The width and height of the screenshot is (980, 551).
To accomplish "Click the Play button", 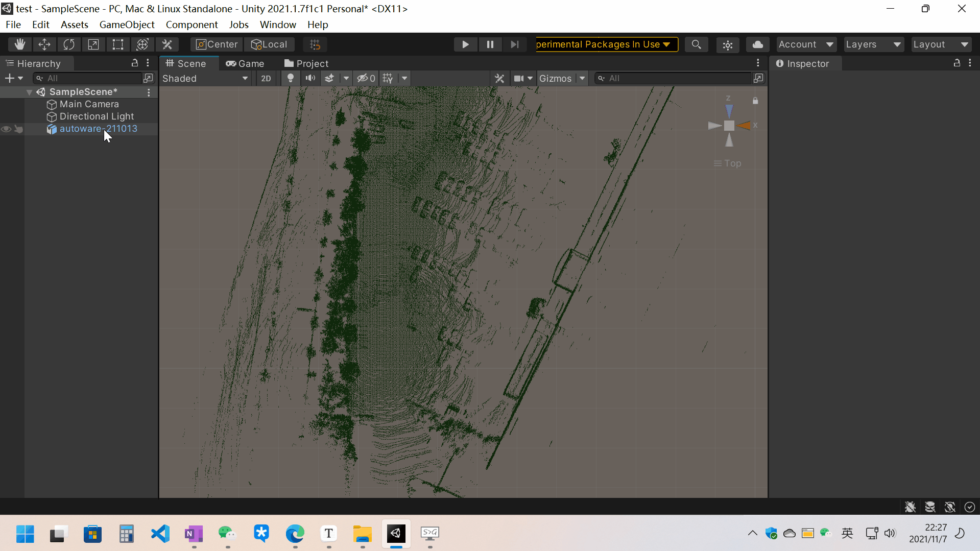I will pos(465,44).
